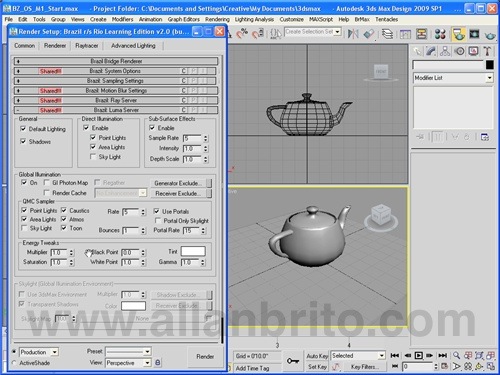Enable the Sky Light checkbox under Direct Illumination
This screenshot has height=375, width=500.
coord(93,157)
